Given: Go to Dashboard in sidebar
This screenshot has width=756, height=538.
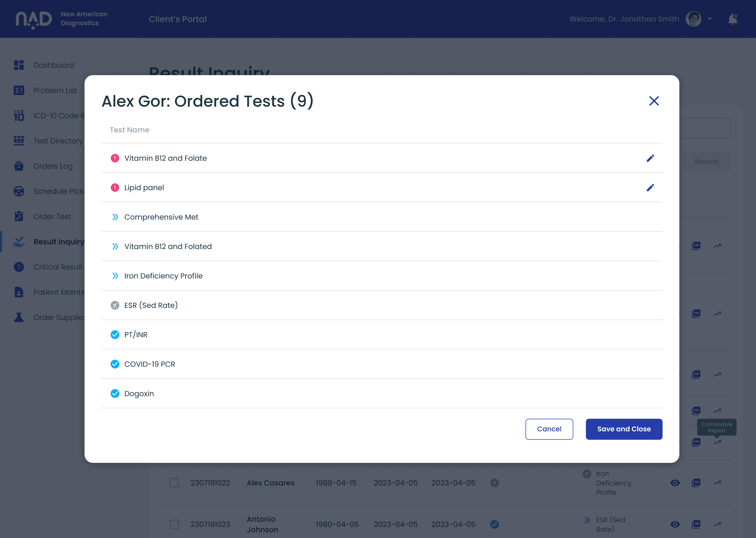Looking at the screenshot, I should [44, 65].
